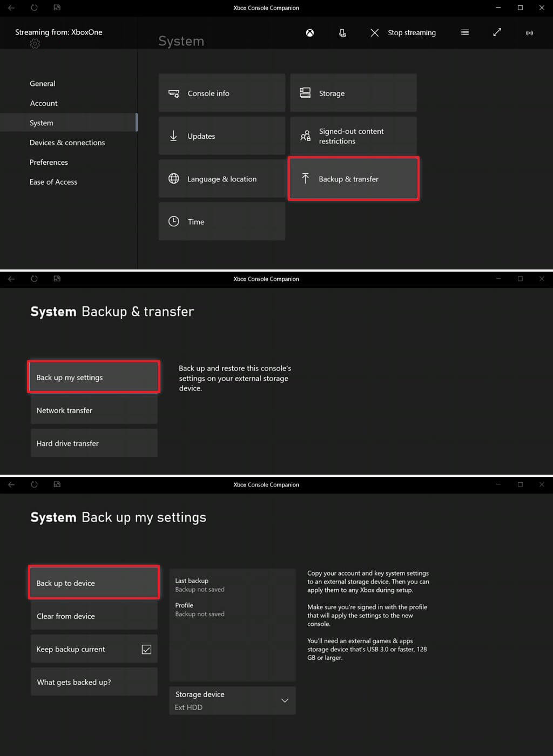Toggle the Keep backup current checkbox
Screen dimensions: 553x756
click(x=146, y=649)
